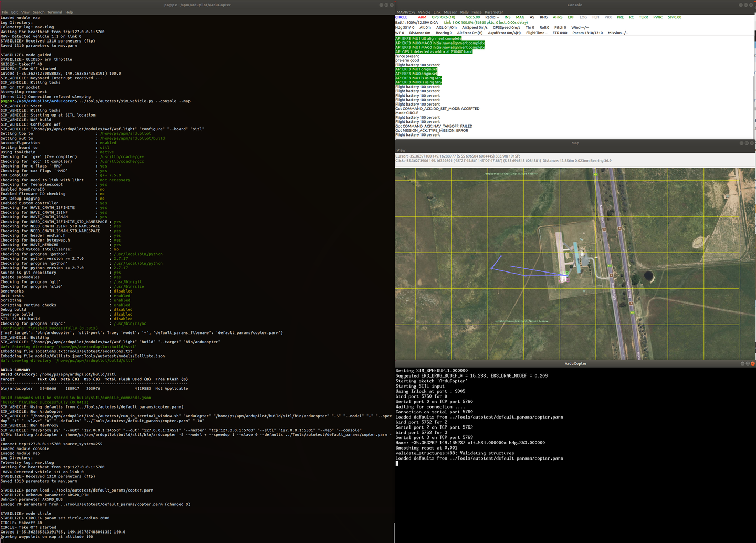Open the Parameter menu
The height and width of the screenshot is (543, 756).
[x=493, y=12]
